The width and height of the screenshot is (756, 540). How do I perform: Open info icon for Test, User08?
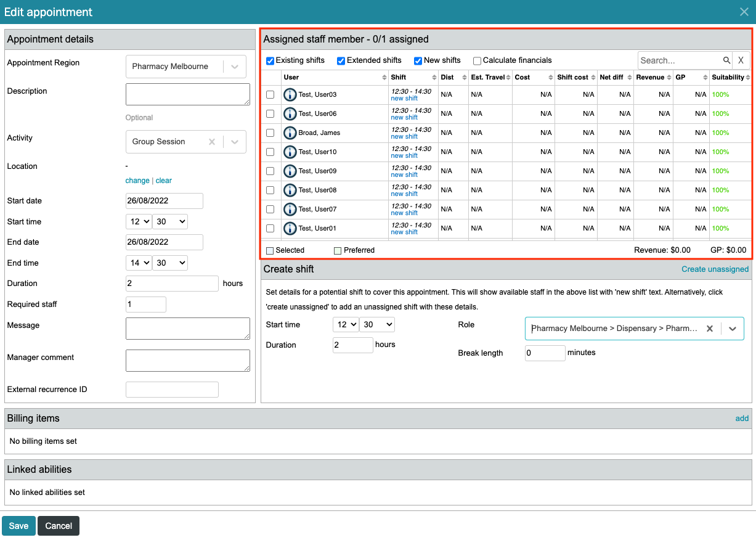pyautogui.click(x=290, y=190)
